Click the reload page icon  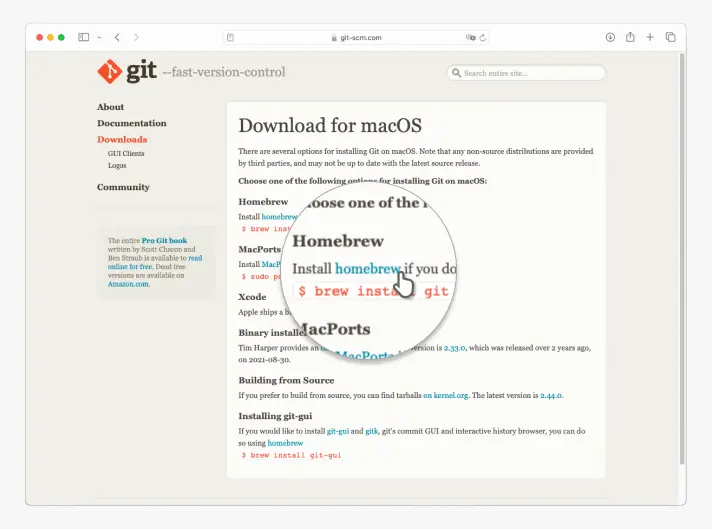point(483,37)
